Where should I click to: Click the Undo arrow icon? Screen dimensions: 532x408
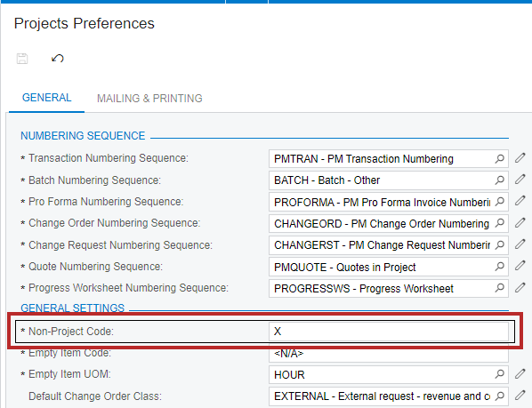[x=57, y=59]
